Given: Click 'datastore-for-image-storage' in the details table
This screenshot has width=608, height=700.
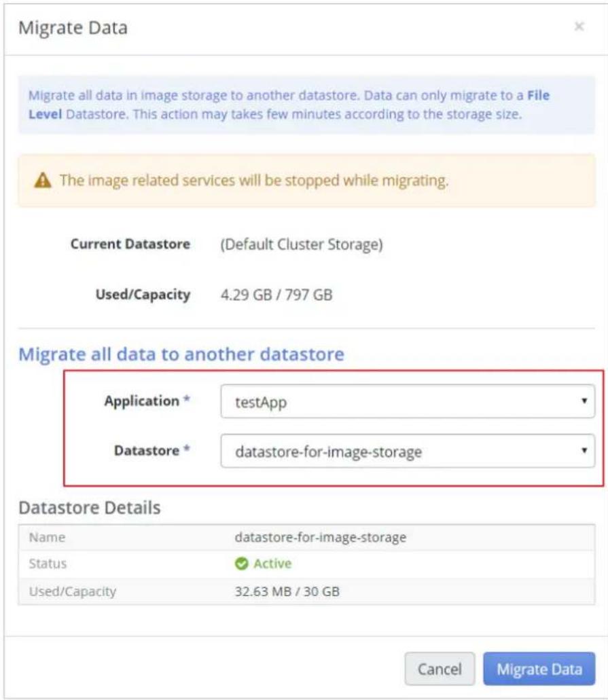Looking at the screenshot, I should tap(321, 537).
